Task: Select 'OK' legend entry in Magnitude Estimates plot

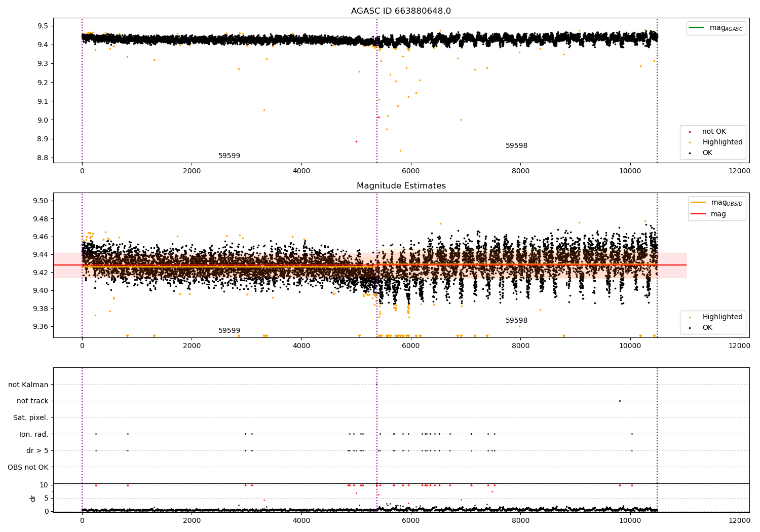Action: pos(707,328)
